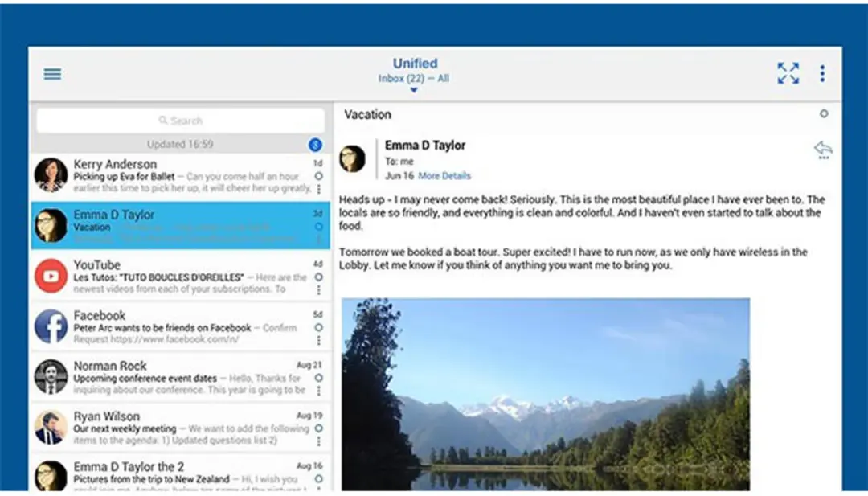This screenshot has height=496, width=868.
Task: Open the hamburger navigation menu
Action: point(52,74)
